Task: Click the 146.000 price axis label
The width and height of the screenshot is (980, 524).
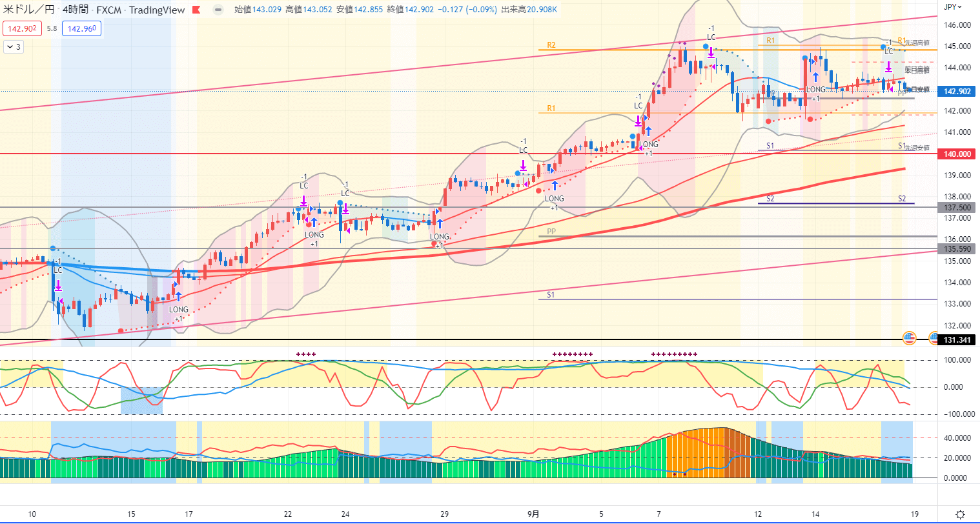Action: (x=957, y=25)
